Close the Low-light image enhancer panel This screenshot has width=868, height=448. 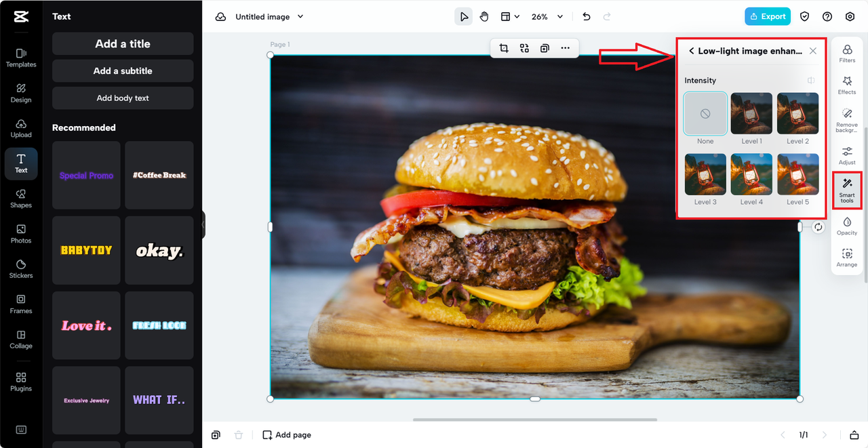click(813, 51)
